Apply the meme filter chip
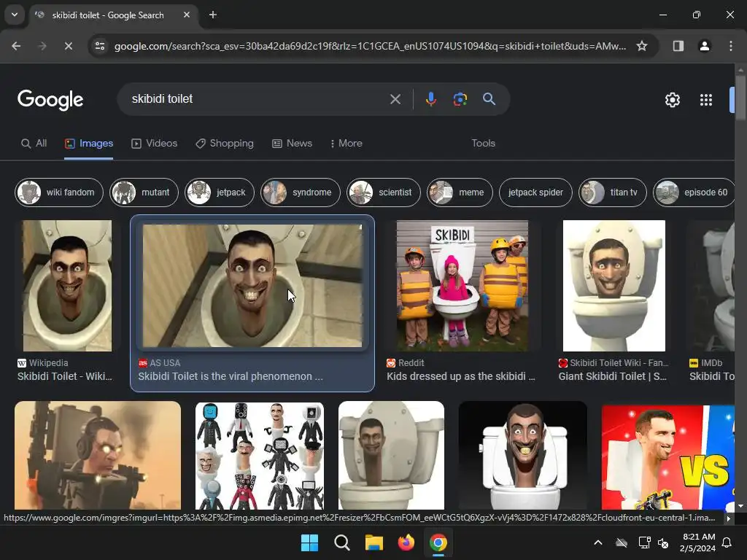This screenshot has height=560, width=747. tap(460, 192)
